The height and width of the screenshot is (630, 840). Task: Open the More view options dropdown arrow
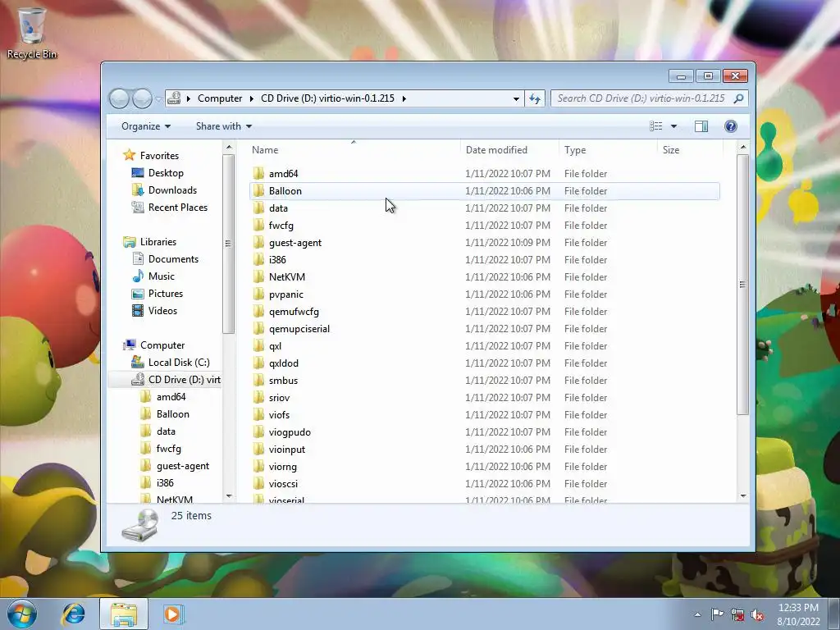point(674,126)
